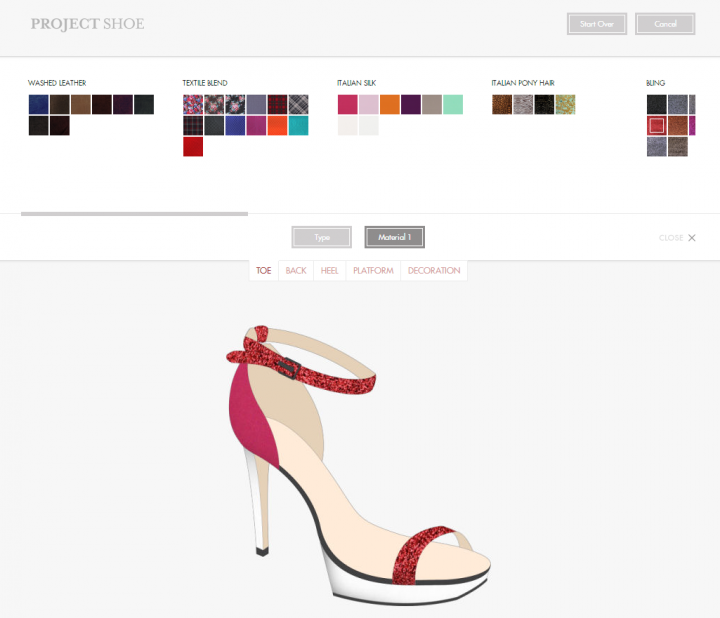720x618 pixels.
Task: Click the BLING heading
Action: click(655, 83)
